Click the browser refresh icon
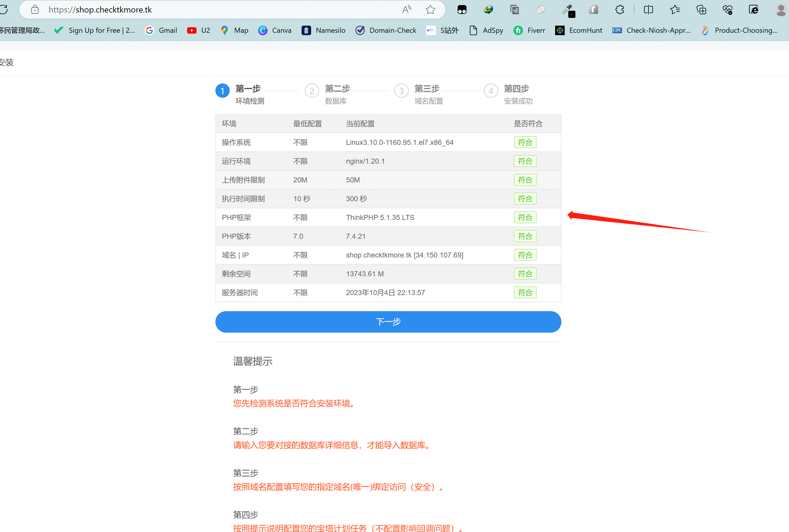This screenshot has height=532, width=789. click(3, 10)
